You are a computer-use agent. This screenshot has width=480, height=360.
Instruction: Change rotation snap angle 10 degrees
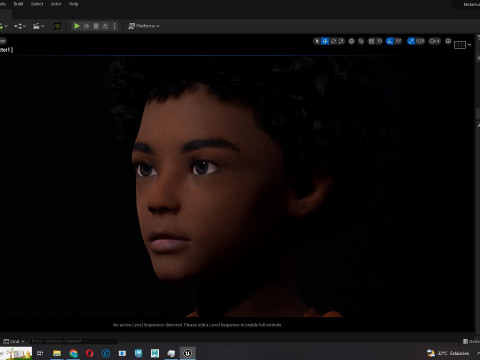pos(398,41)
